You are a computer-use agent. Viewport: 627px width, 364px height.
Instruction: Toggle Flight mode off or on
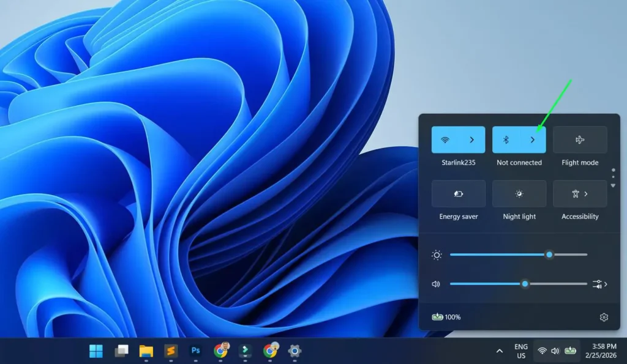pyautogui.click(x=579, y=139)
